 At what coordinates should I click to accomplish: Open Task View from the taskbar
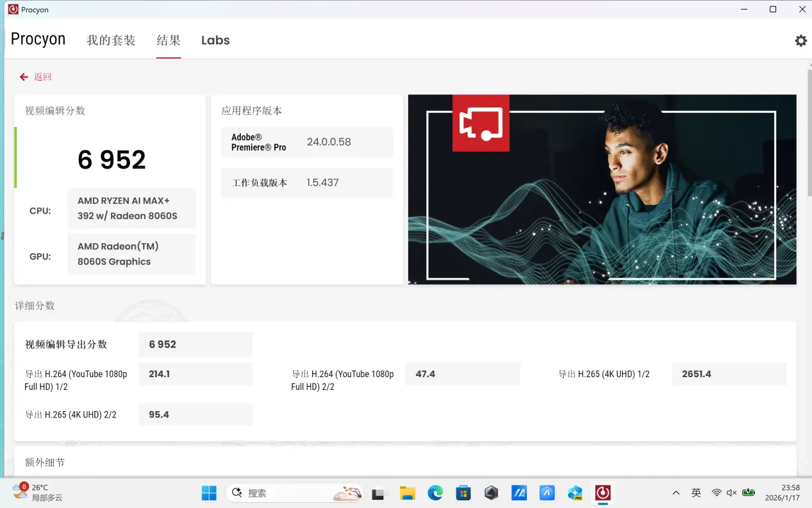pos(378,493)
